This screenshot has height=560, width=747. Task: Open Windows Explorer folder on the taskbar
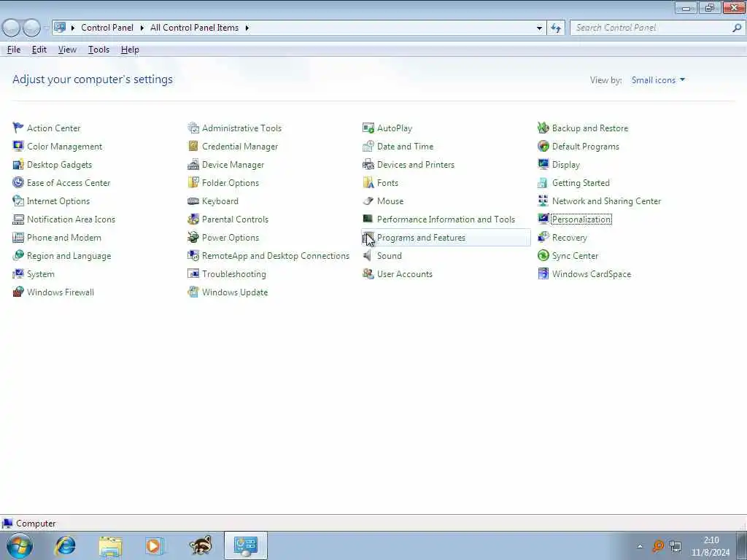pyautogui.click(x=111, y=545)
